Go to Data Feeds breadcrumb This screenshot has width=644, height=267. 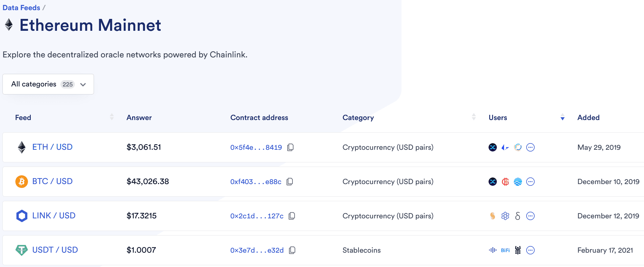(21, 8)
